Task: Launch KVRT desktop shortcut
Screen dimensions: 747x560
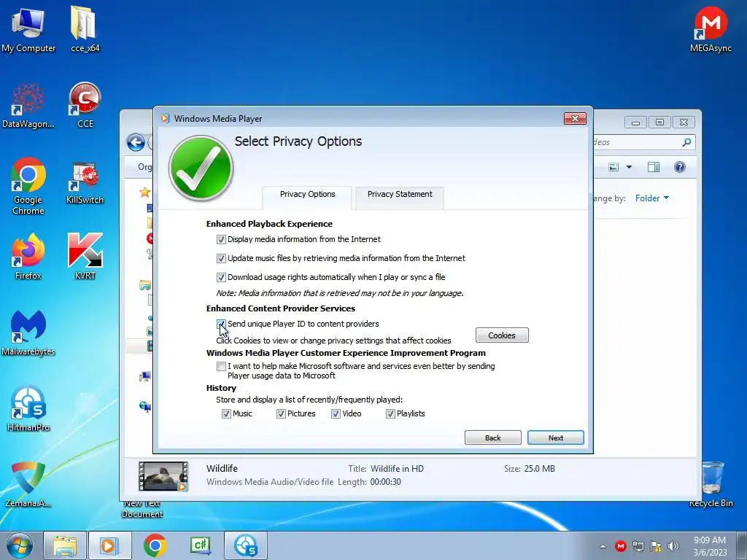Action: [85, 257]
